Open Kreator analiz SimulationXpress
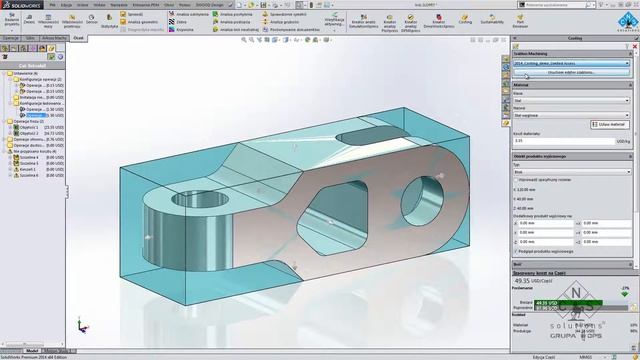 [364, 21]
